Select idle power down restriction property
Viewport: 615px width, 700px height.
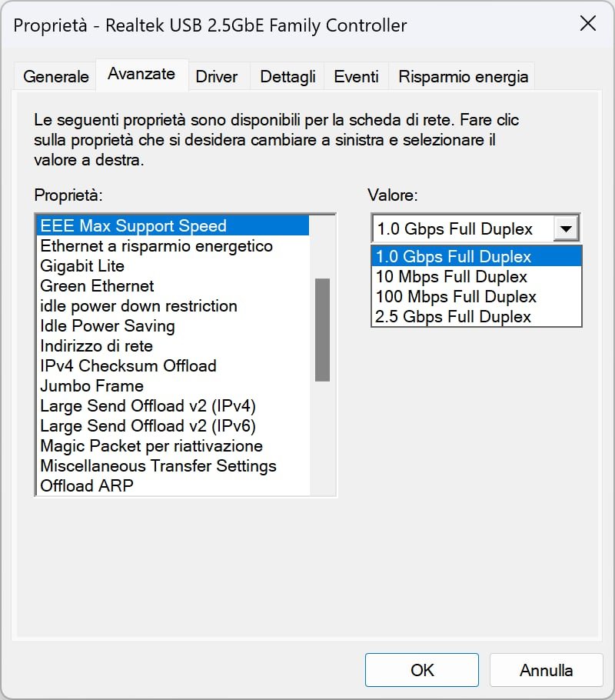pos(173,306)
